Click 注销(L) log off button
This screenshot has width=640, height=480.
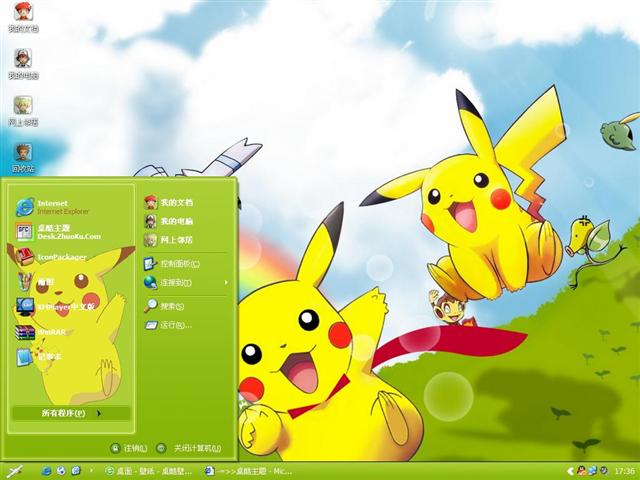[129, 448]
